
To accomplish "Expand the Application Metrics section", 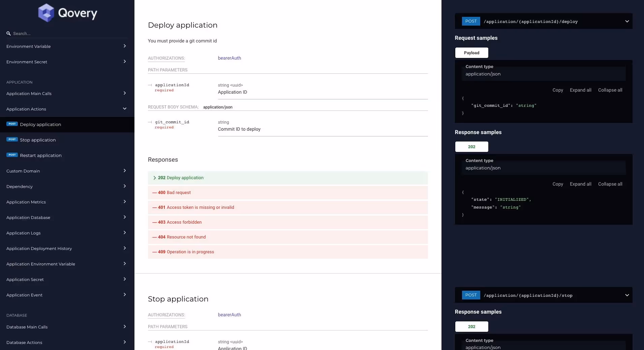I will point(125,201).
